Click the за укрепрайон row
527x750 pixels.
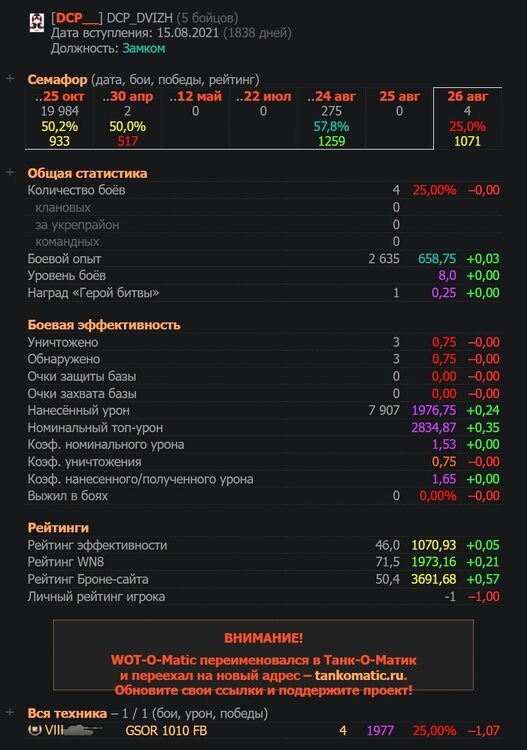[264, 224]
